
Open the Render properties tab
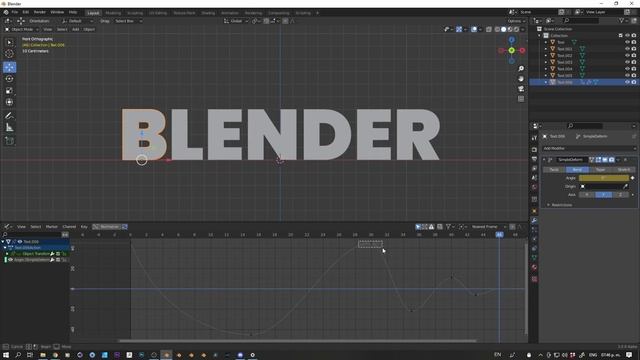point(534,149)
